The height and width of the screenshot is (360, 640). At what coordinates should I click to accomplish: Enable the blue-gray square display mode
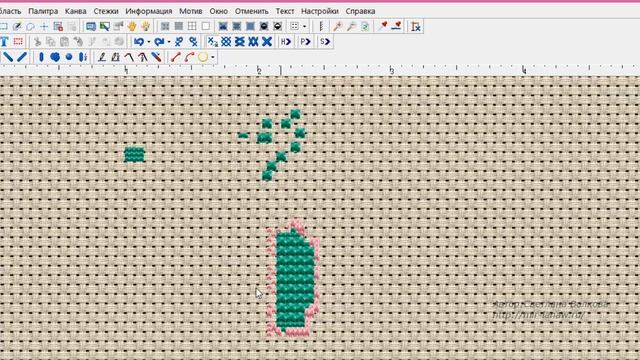click(x=237, y=27)
